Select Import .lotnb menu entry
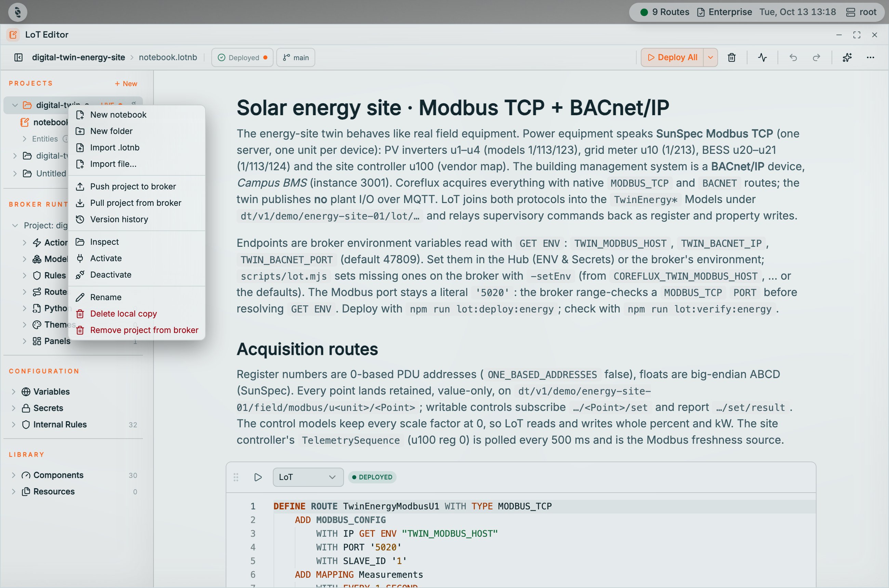Screen dimensions: 889x588 136,147
